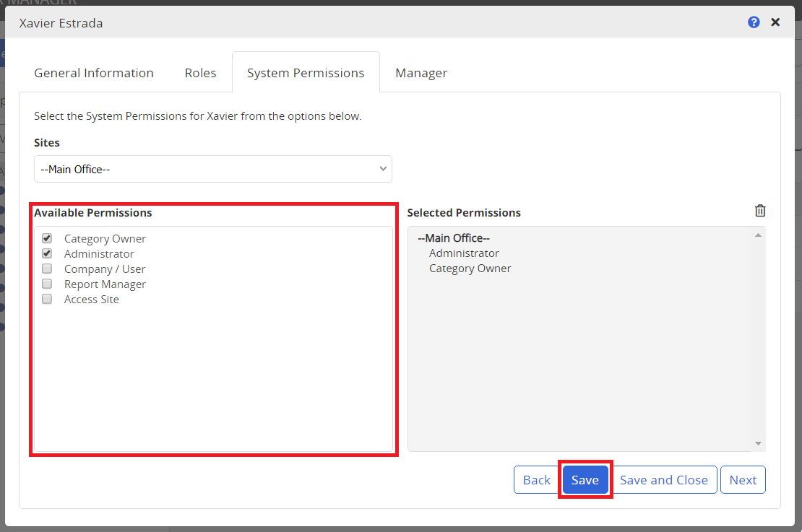
Task: Open the Roles tab
Action: click(x=200, y=72)
